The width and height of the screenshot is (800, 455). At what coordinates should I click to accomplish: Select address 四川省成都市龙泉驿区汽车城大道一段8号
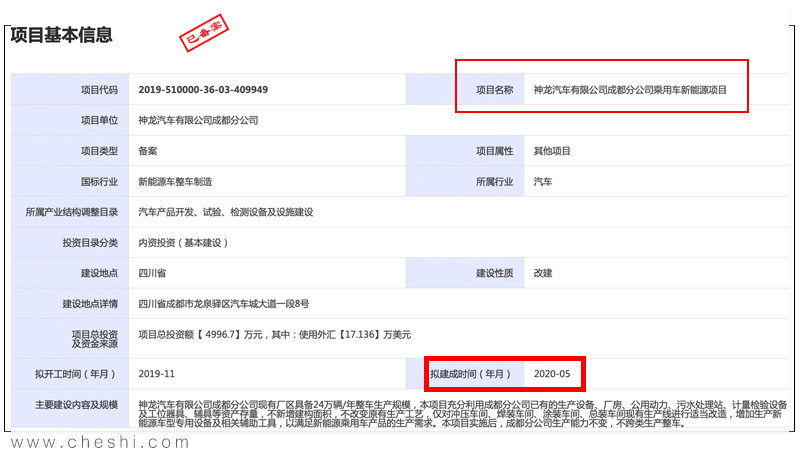click(223, 304)
